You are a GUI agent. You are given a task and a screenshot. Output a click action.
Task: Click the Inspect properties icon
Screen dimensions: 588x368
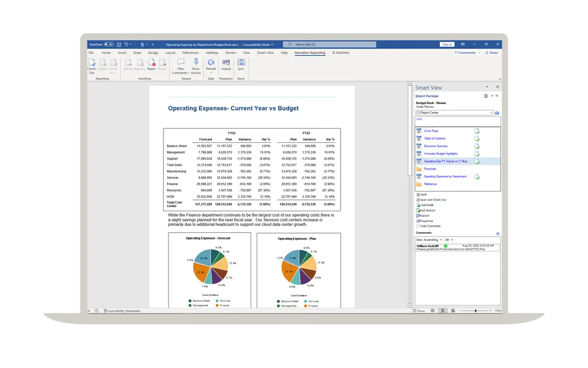(226, 62)
